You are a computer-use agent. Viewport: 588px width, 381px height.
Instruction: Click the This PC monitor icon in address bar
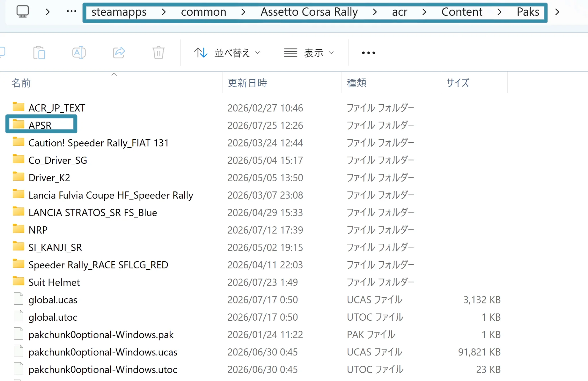(22, 12)
